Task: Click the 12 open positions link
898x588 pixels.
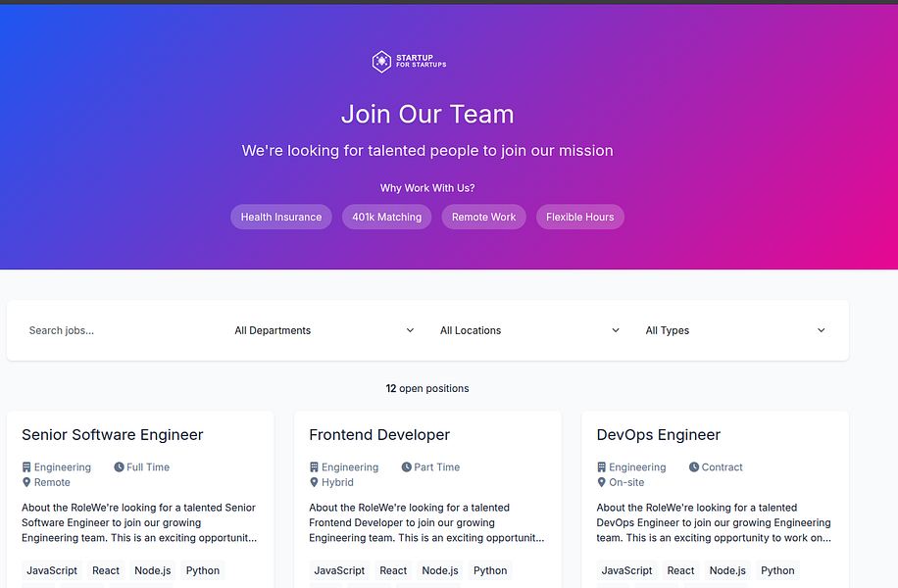Action: point(427,388)
